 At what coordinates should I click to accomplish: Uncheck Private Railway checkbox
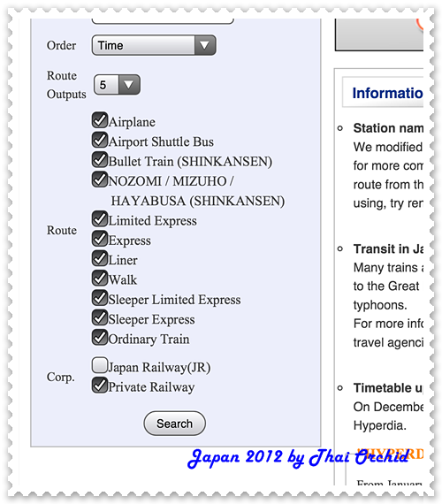pyautogui.click(x=100, y=385)
